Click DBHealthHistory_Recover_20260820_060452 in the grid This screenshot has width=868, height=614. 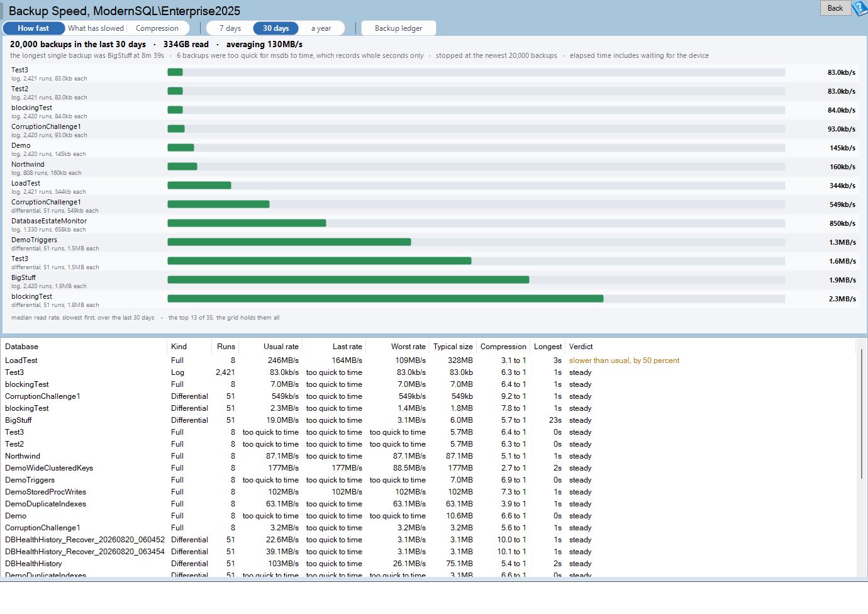[x=85, y=540]
